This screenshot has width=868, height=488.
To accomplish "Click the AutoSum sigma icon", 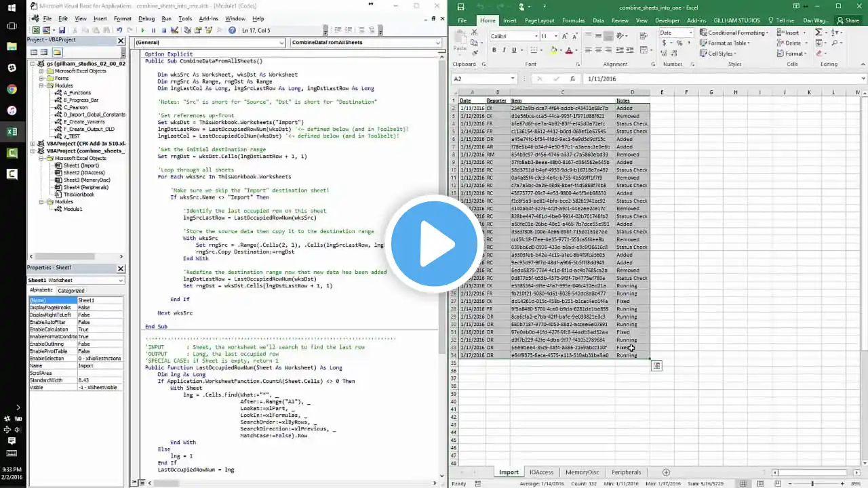I will [x=818, y=32].
